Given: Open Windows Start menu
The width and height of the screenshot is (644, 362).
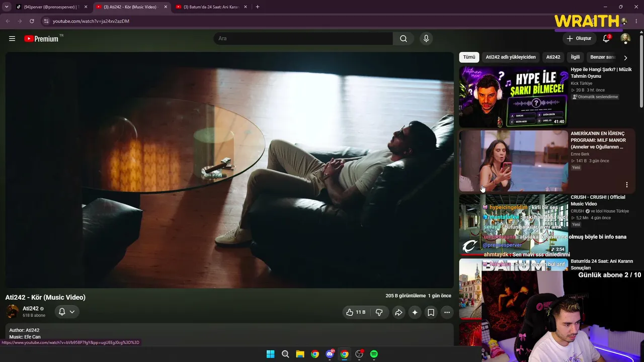Looking at the screenshot, I should point(270,354).
